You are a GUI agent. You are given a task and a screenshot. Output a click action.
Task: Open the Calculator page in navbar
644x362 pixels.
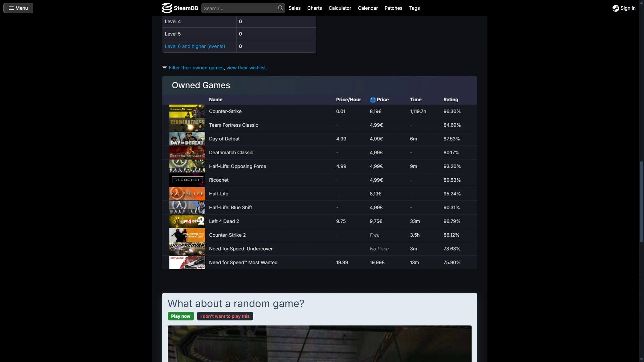coord(340,8)
